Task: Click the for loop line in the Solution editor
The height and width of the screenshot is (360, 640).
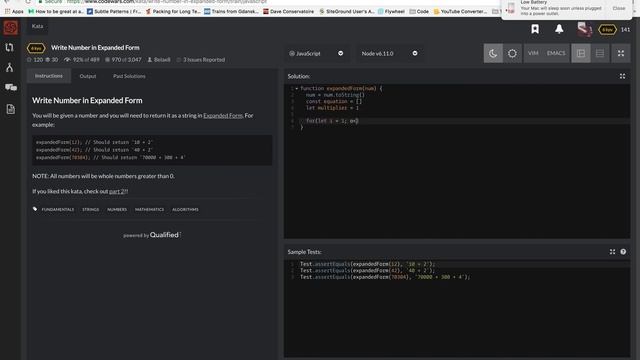Action: 457,121
